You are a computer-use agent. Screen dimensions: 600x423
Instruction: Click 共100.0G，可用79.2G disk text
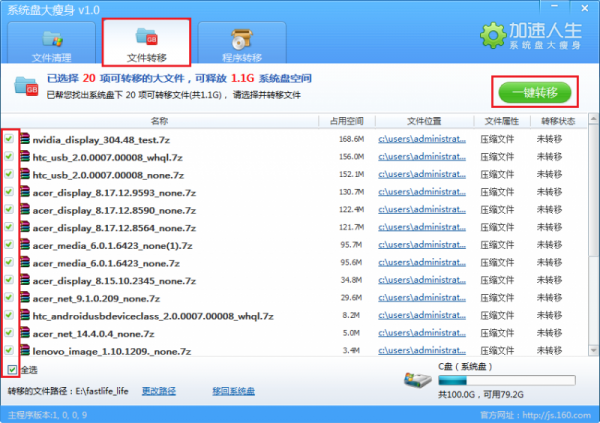coord(481,394)
